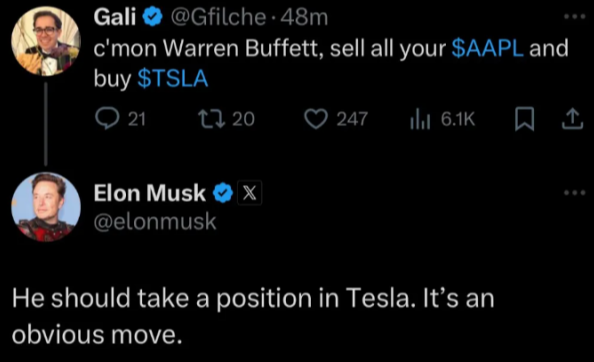The image size is (594, 362).
Task: View analytics via the bar chart icon
Action: (420, 119)
